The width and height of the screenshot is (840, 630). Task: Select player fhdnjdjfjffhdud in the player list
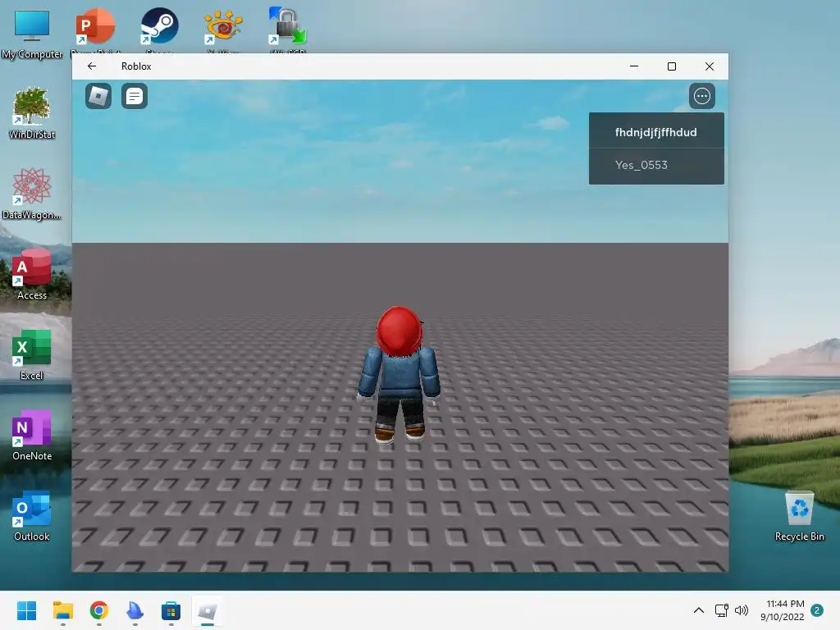tap(656, 132)
